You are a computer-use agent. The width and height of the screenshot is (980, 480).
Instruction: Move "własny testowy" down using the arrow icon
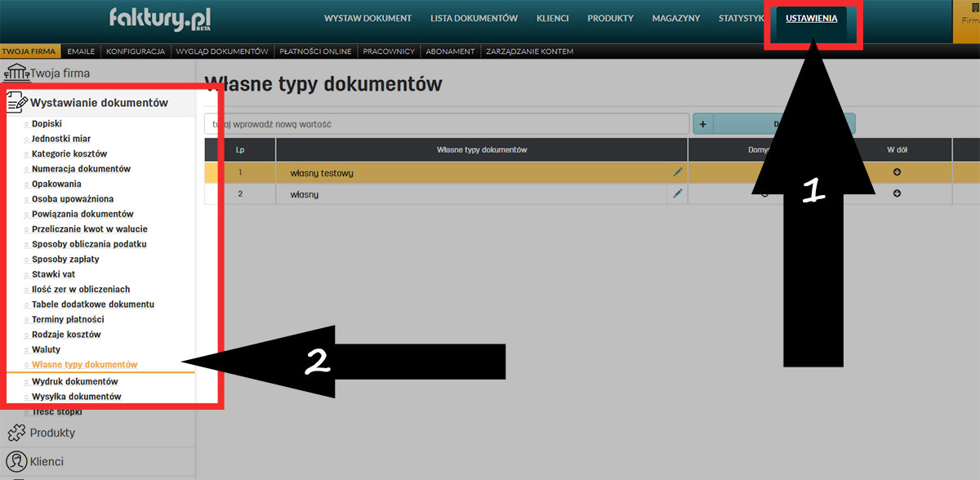click(x=896, y=172)
